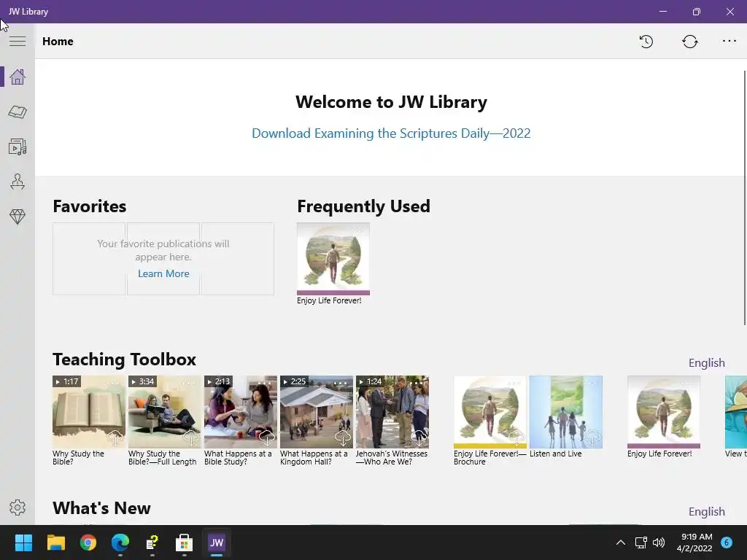Download 'What Happens at a Kingdom Hall?' cloud icon

pos(342,437)
